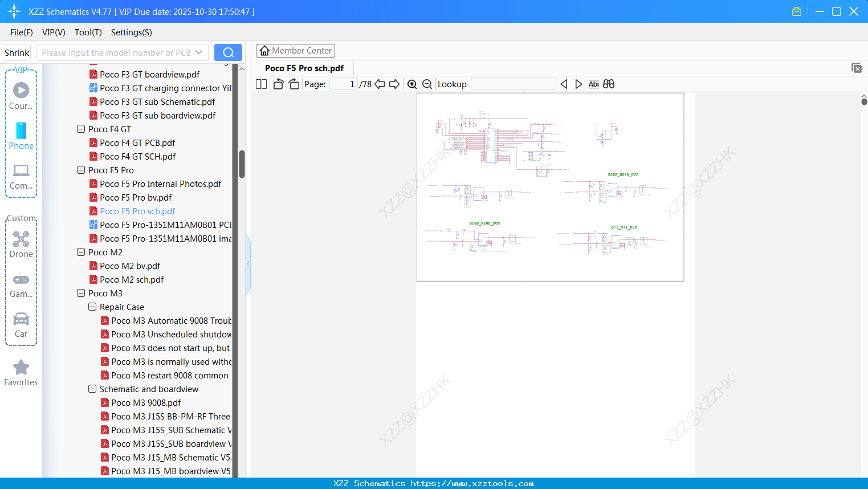Go to the previous page arrow

click(380, 84)
